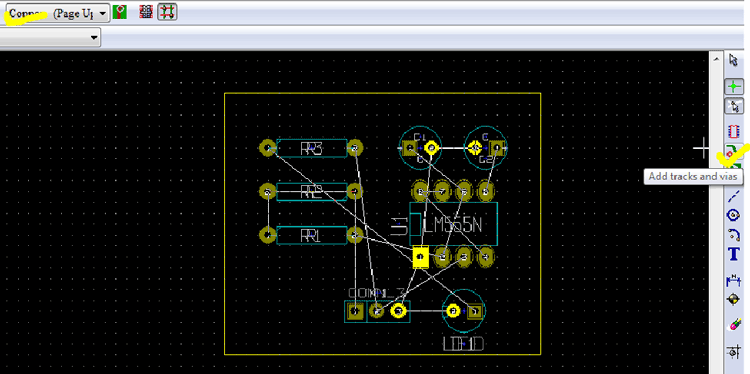The image size is (750, 374).
Task: Select the add arc tool
Action: pos(734,234)
